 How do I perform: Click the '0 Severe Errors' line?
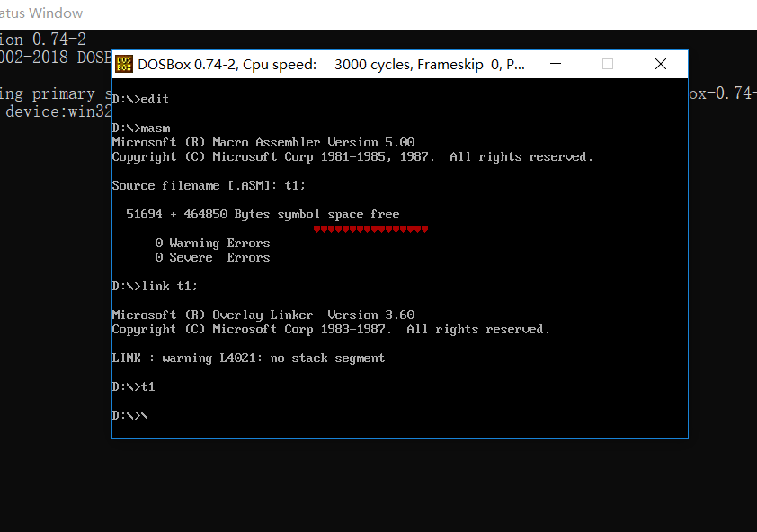[212, 257]
